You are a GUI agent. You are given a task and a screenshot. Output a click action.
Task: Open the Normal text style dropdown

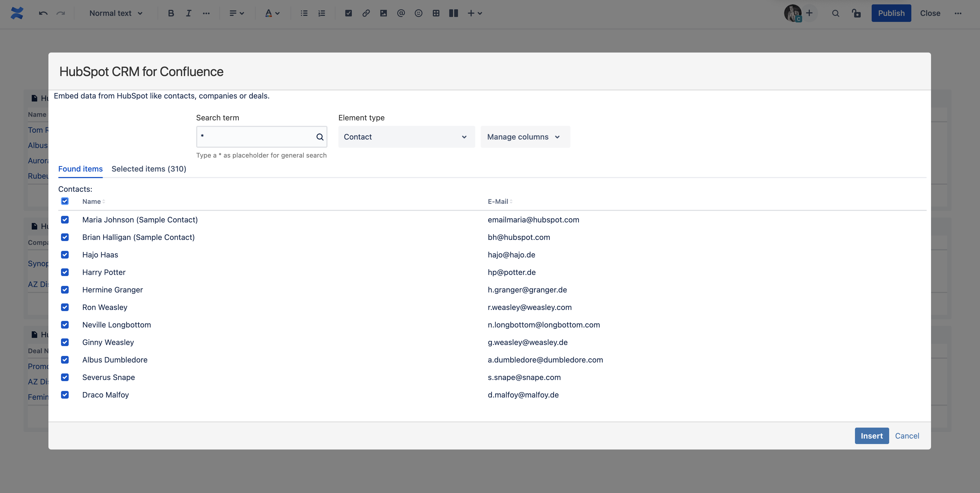point(116,13)
